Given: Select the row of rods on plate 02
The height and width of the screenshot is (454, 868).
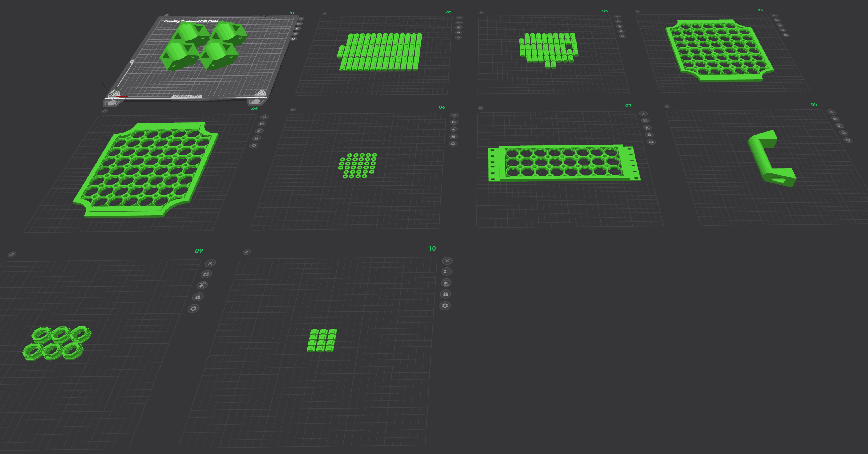Looking at the screenshot, I should tap(380, 52).
